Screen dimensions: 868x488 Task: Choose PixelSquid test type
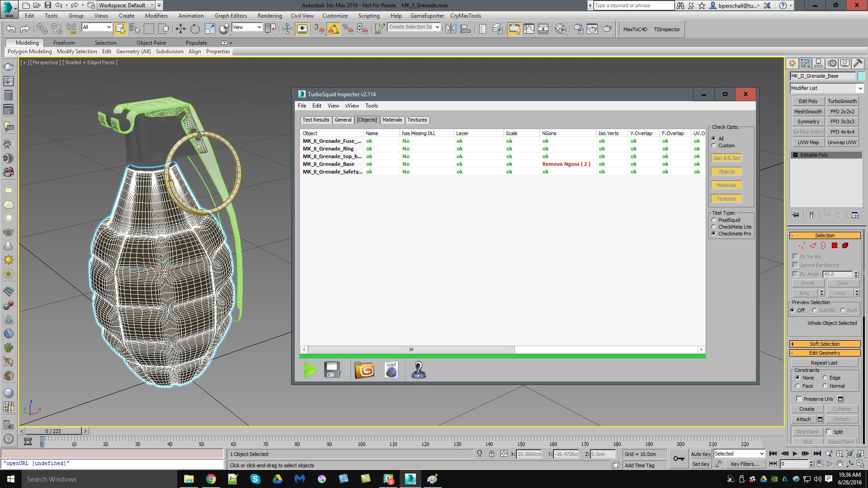(714, 220)
